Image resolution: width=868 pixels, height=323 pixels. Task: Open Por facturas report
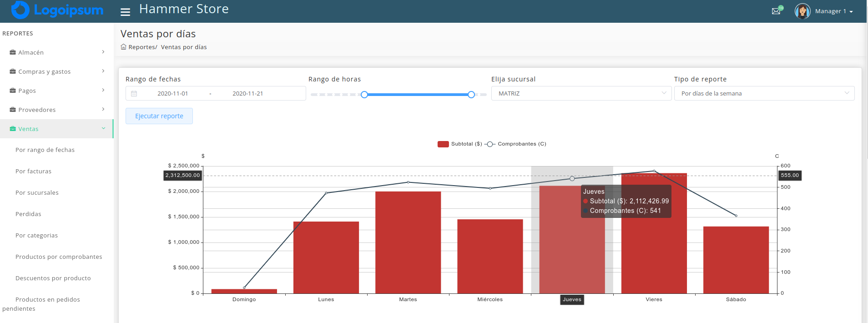point(33,172)
